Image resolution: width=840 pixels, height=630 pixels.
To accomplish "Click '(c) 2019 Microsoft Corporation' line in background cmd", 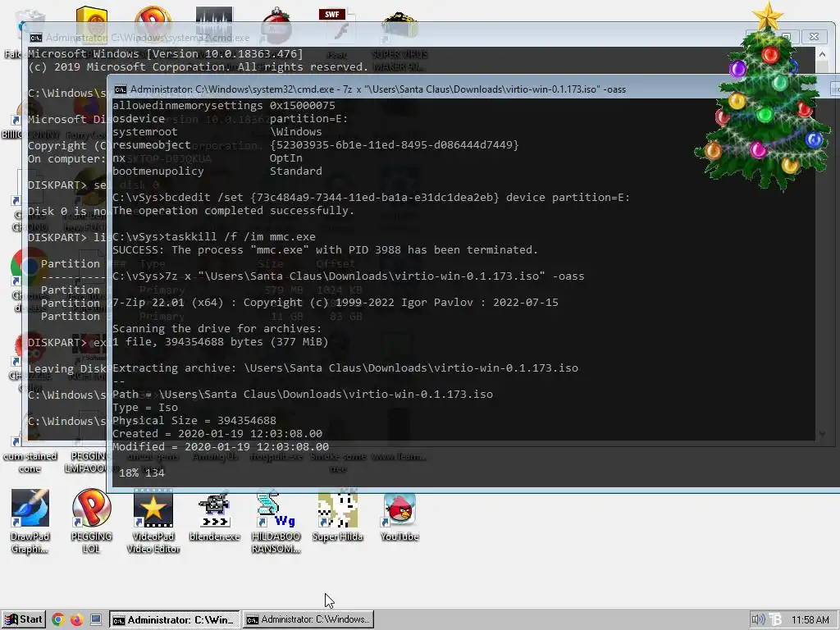I will (199, 67).
